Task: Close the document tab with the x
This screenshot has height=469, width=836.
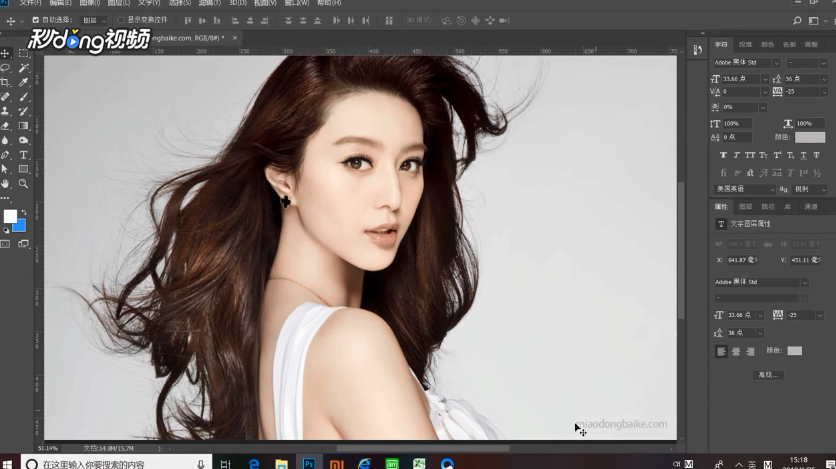Action: coord(235,38)
